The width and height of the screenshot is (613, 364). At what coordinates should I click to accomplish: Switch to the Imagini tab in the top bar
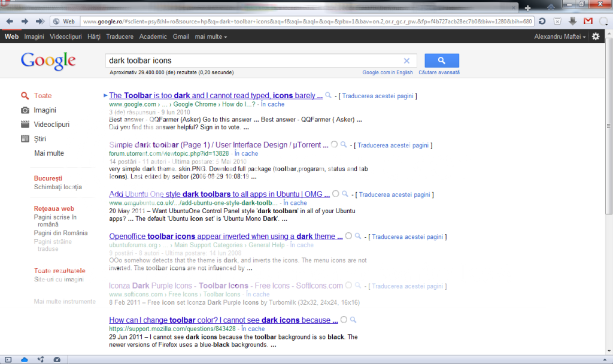tap(34, 37)
